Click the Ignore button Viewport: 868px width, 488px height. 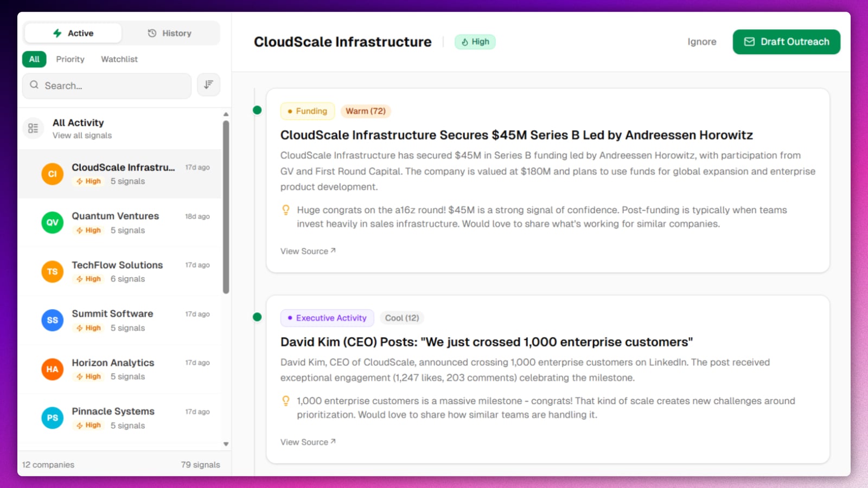click(701, 42)
